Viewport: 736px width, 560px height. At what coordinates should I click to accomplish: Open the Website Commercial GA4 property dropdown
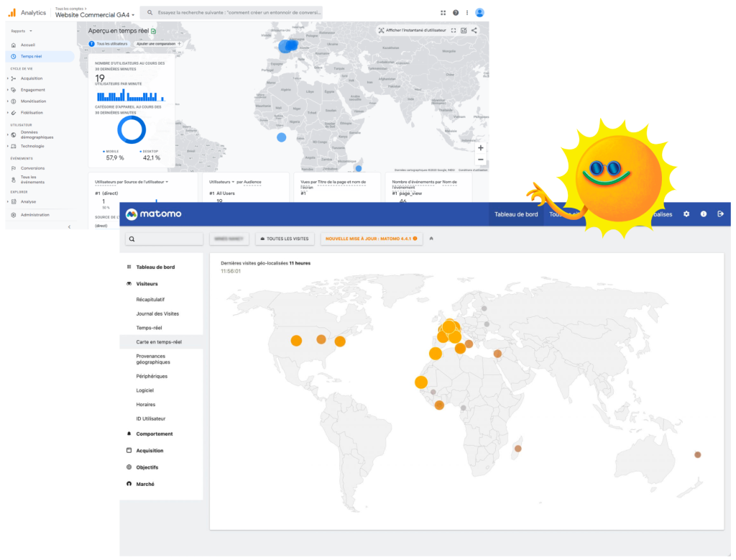tap(94, 15)
